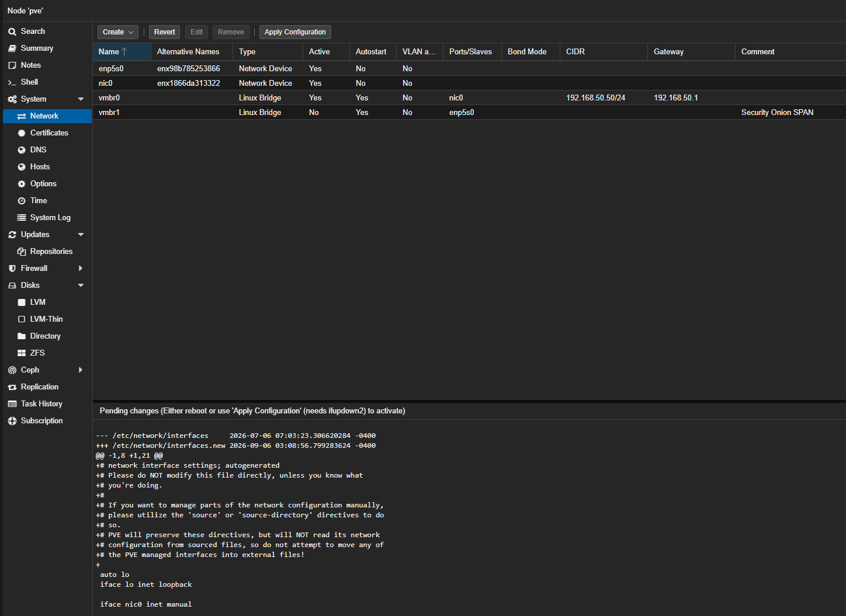
Task: Click the Security Onion SPAN comment
Action: 777,113
